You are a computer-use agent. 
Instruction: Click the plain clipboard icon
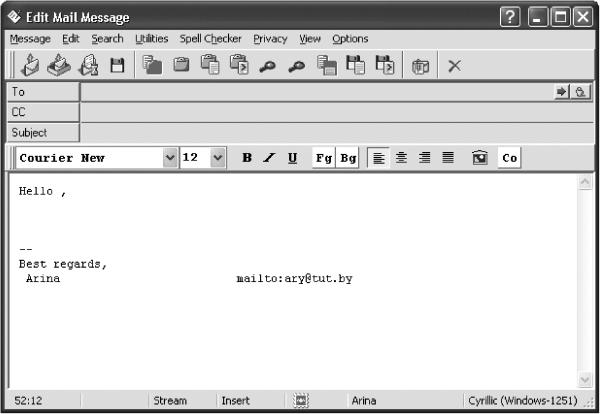pos(181,64)
